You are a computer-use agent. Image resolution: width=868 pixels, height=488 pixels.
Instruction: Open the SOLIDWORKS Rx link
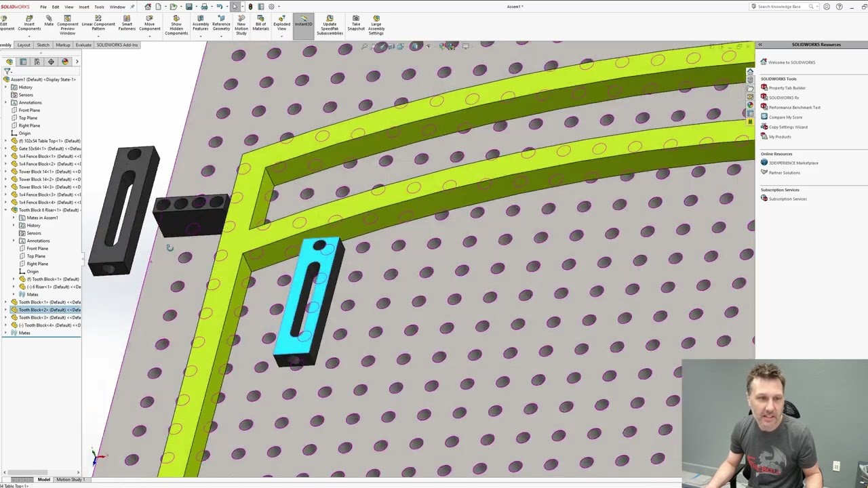pyautogui.click(x=784, y=98)
